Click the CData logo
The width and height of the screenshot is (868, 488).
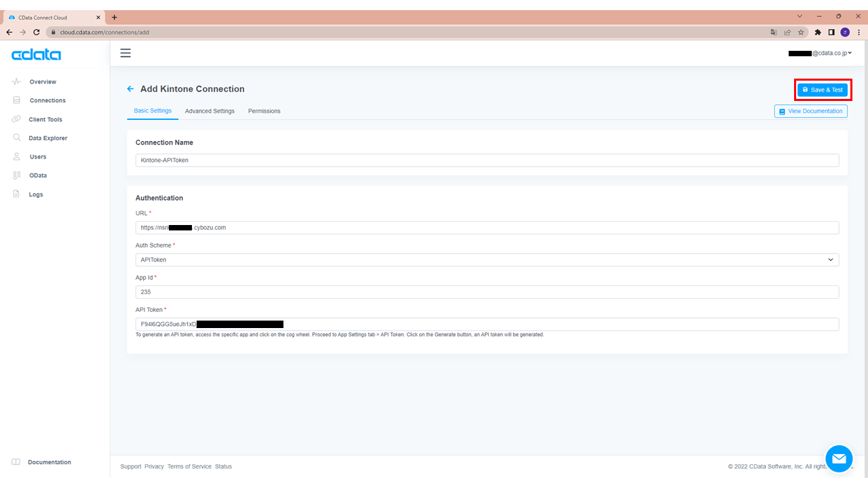tap(35, 55)
